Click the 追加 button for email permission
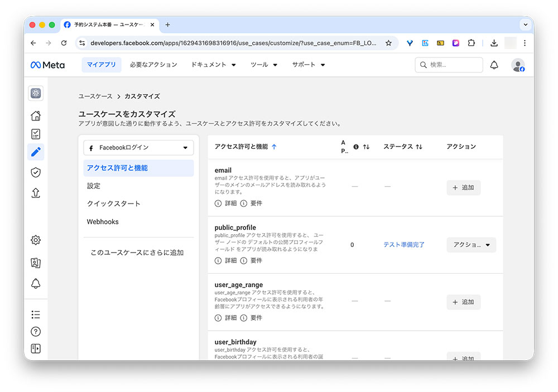The image size is (558, 392). click(x=463, y=187)
